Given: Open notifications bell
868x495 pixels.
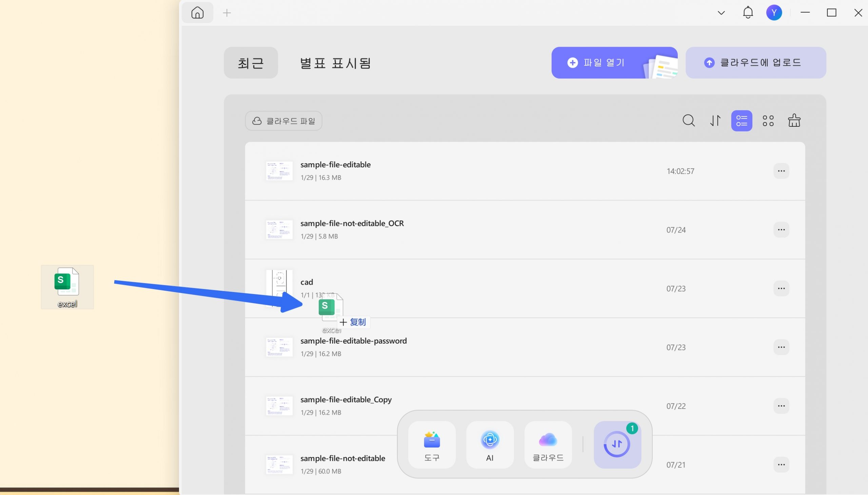Looking at the screenshot, I should coord(748,13).
